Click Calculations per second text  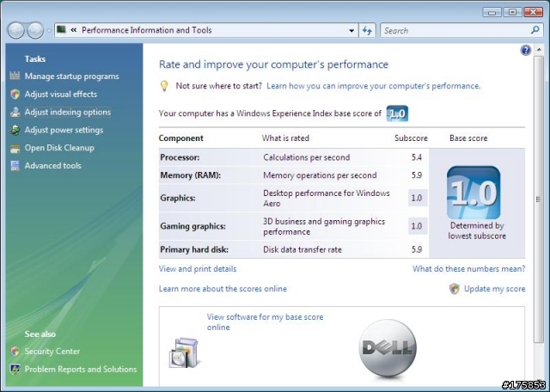pyautogui.click(x=307, y=157)
